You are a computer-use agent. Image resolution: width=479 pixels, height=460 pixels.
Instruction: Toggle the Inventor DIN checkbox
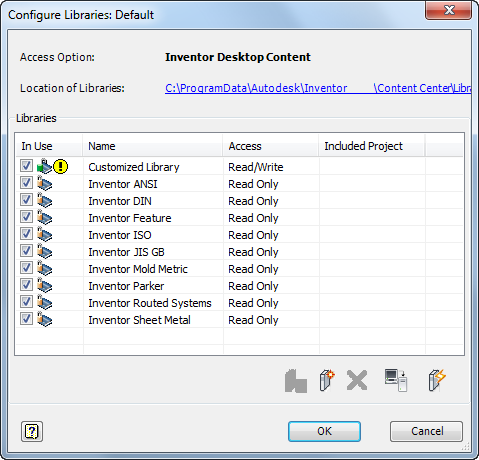[26, 200]
